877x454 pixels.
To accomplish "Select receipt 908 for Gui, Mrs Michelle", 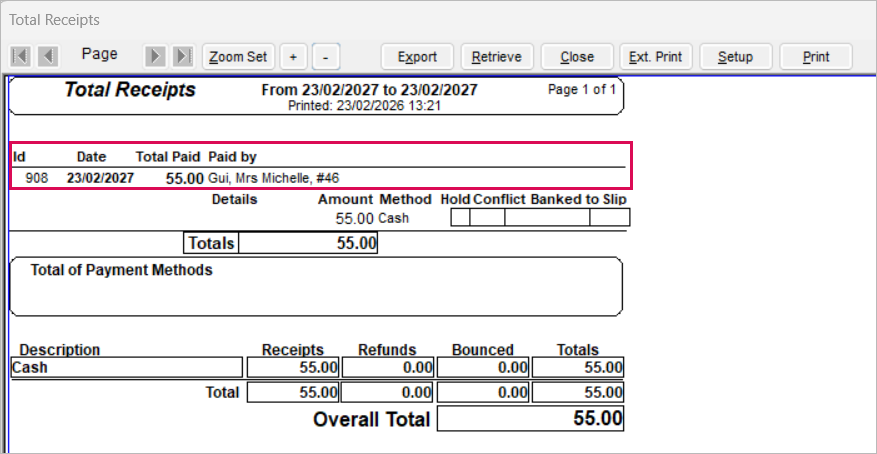I will (x=320, y=178).
